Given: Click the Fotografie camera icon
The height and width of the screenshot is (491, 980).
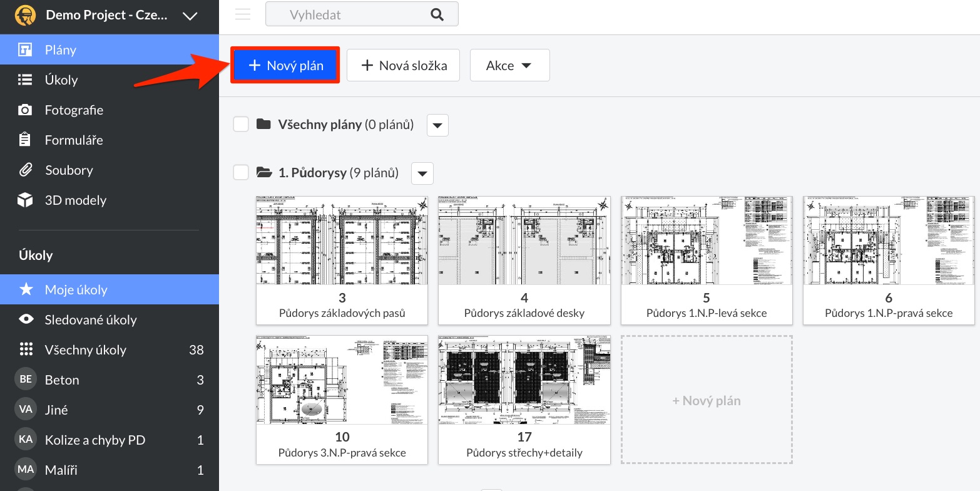Looking at the screenshot, I should (x=25, y=110).
